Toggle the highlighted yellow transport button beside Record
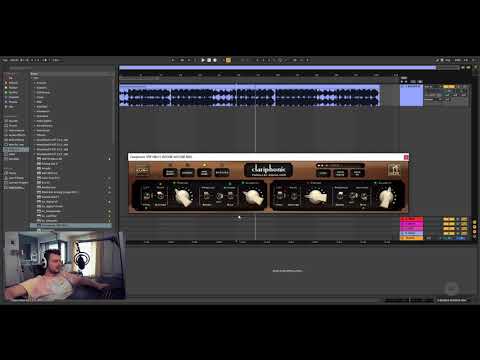Screen dimensions: 480x360 pos(228,60)
